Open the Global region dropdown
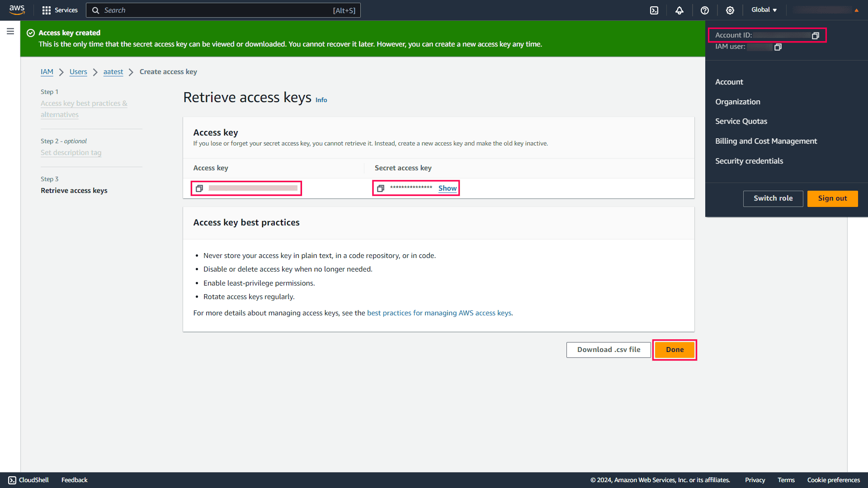Image resolution: width=868 pixels, height=488 pixels. [764, 9]
